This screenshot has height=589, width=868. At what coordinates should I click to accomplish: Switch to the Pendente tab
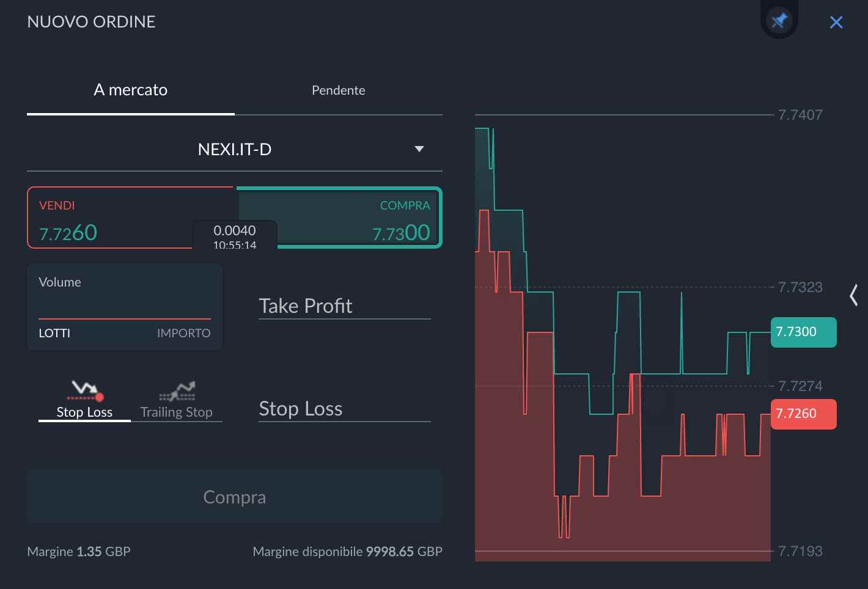coord(338,90)
